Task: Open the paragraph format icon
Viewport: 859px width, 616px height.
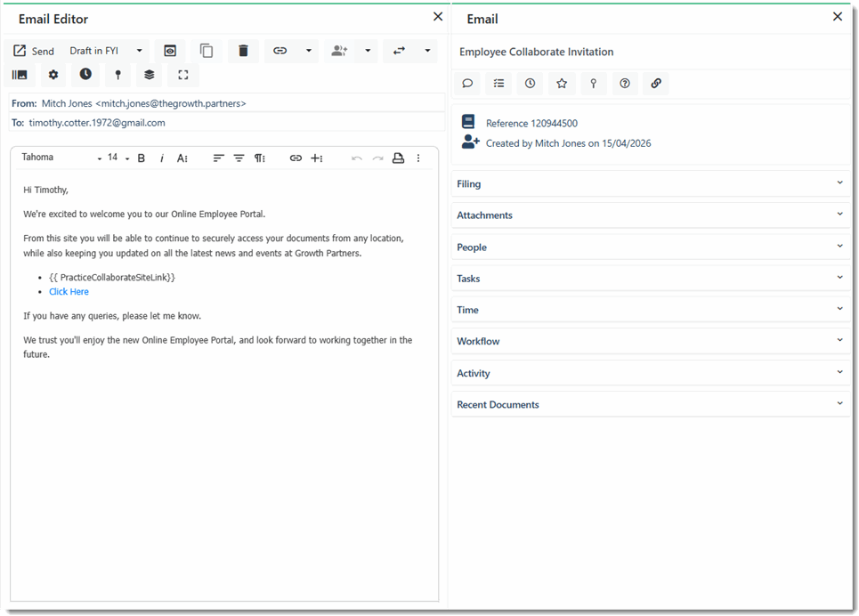Action: pyautogui.click(x=260, y=158)
